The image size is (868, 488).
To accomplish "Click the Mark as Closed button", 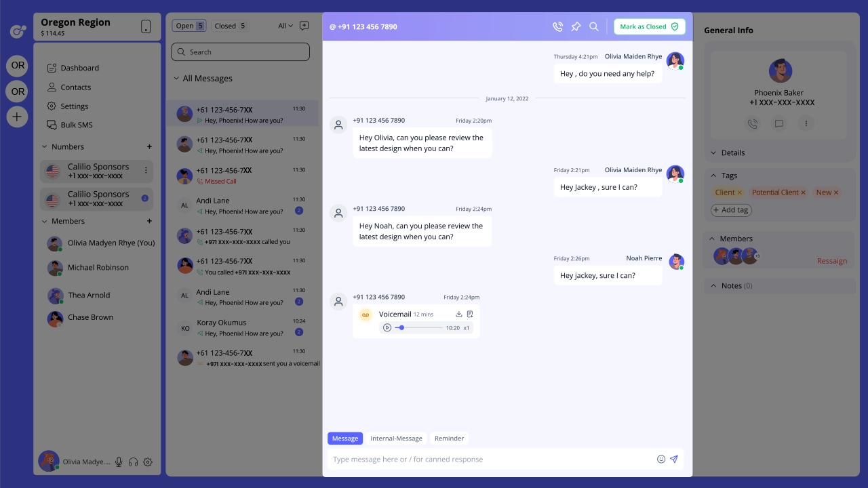I will pyautogui.click(x=649, y=26).
